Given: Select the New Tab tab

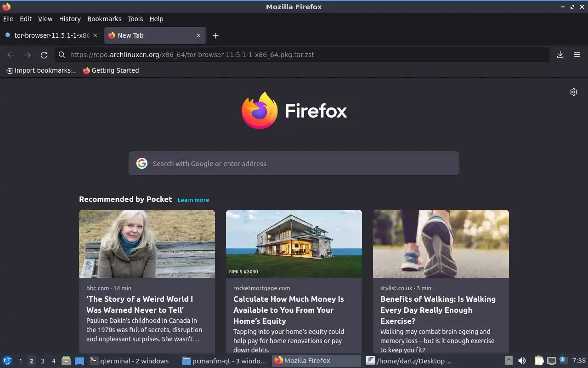Looking at the screenshot, I should tap(155, 35).
